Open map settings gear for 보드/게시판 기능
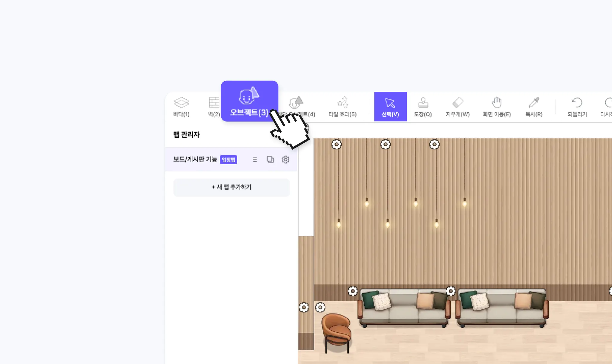612x364 pixels. click(285, 159)
